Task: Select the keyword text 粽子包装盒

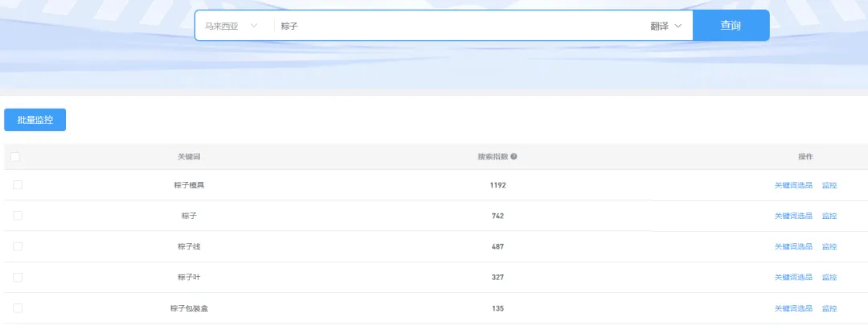Action: (x=190, y=308)
